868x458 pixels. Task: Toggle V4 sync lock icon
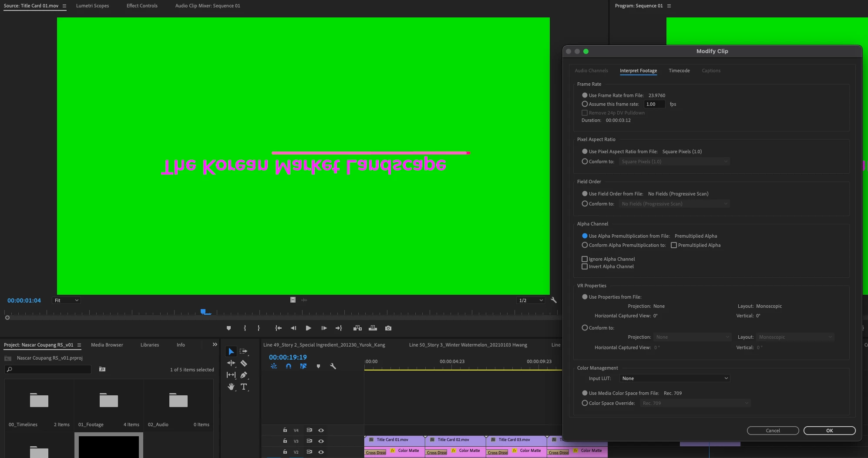310,430
